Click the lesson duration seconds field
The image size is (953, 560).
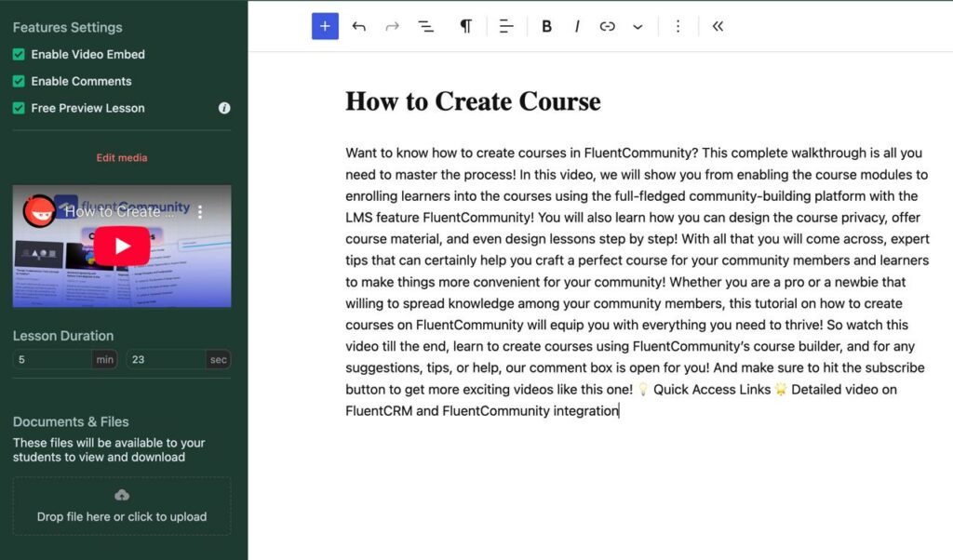coord(166,360)
